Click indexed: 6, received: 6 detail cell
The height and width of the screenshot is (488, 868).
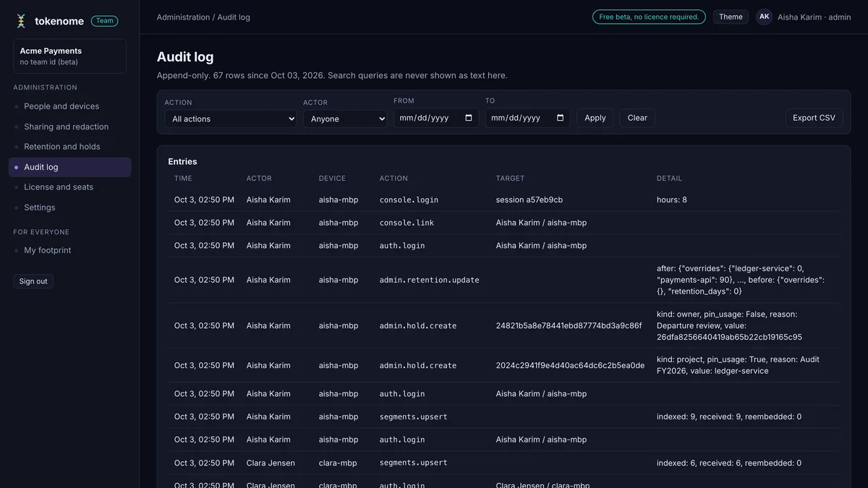click(729, 463)
